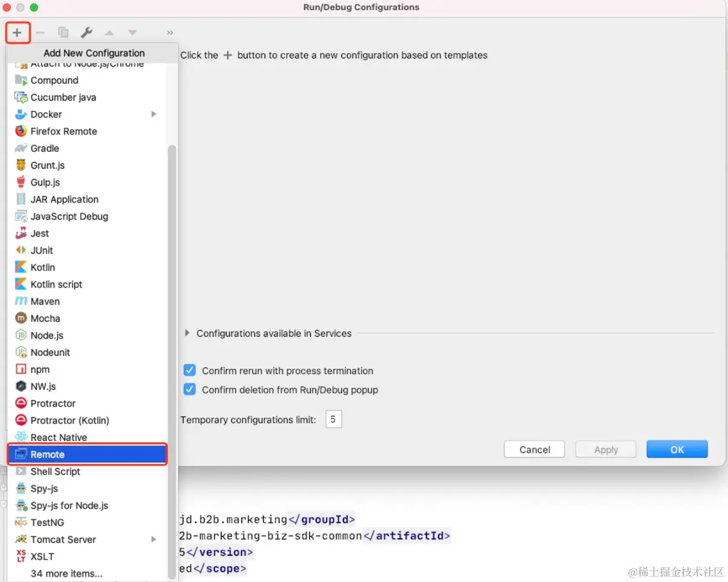Click the Compound folder icon
728x582 pixels.
pyautogui.click(x=21, y=80)
